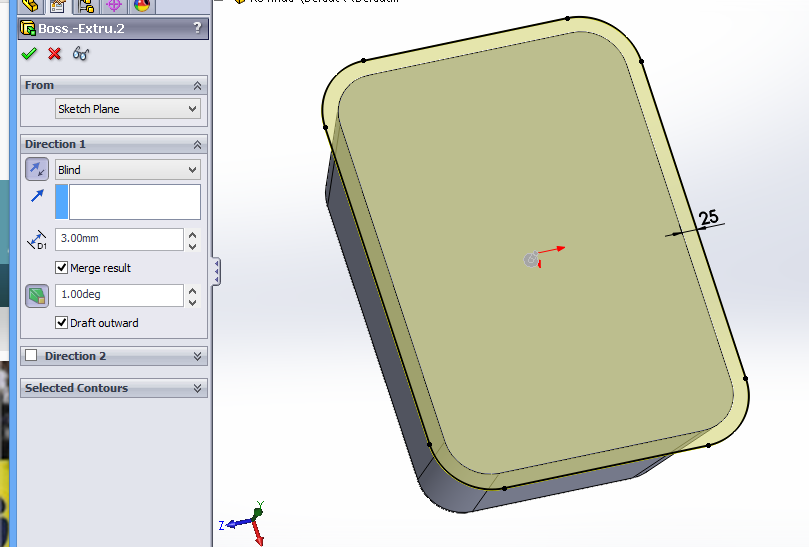Screen dimensions: 809x547
Task: Uncheck the Draft outward checkbox
Action: click(x=62, y=323)
